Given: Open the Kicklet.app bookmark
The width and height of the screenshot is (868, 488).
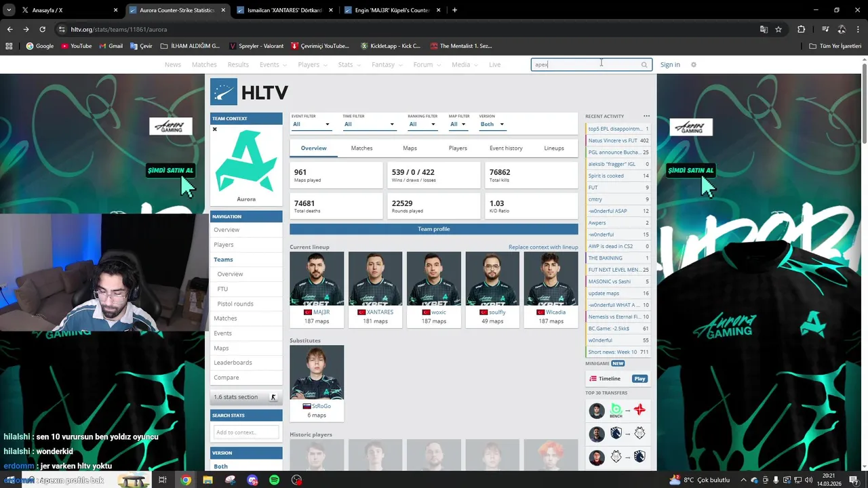Looking at the screenshot, I should (x=390, y=46).
